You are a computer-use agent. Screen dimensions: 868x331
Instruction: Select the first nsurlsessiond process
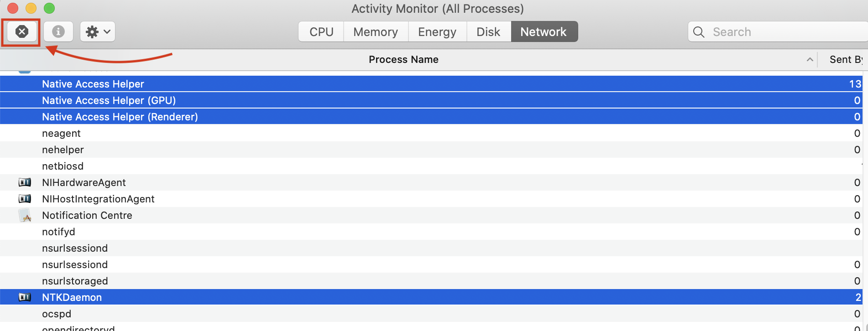pyautogui.click(x=75, y=248)
